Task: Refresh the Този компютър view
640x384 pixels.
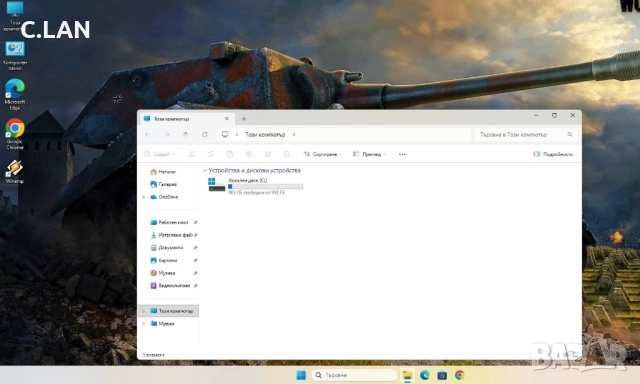Action: [x=204, y=135]
